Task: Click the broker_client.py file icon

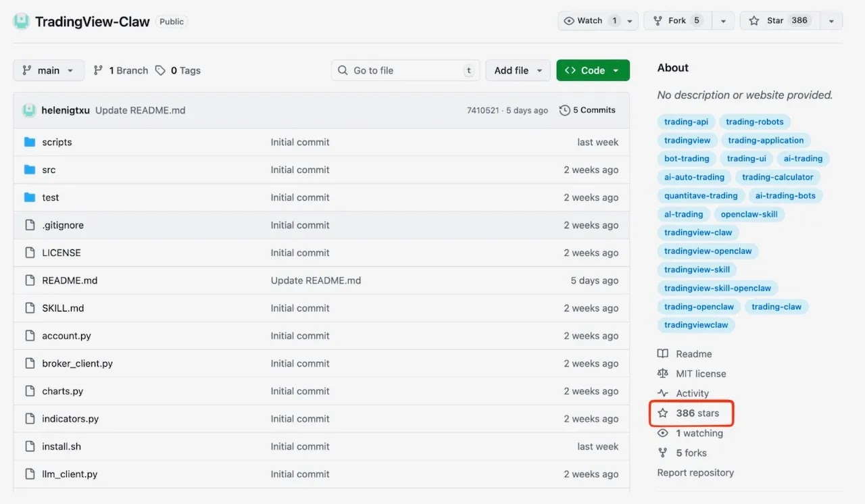Action: click(30, 363)
